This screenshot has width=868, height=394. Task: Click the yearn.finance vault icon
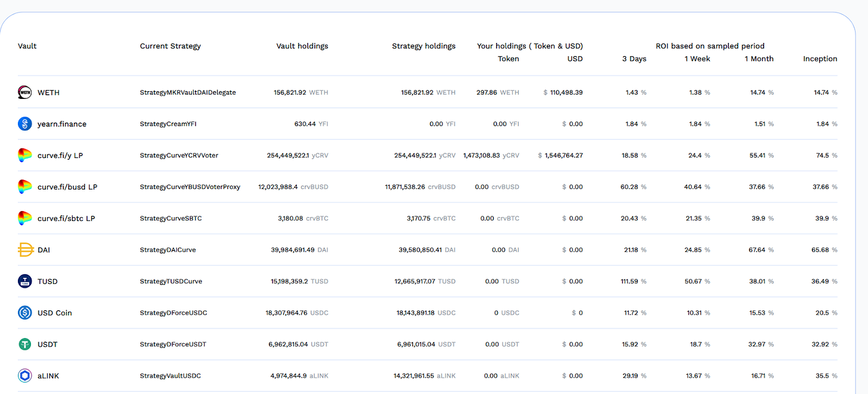point(24,124)
